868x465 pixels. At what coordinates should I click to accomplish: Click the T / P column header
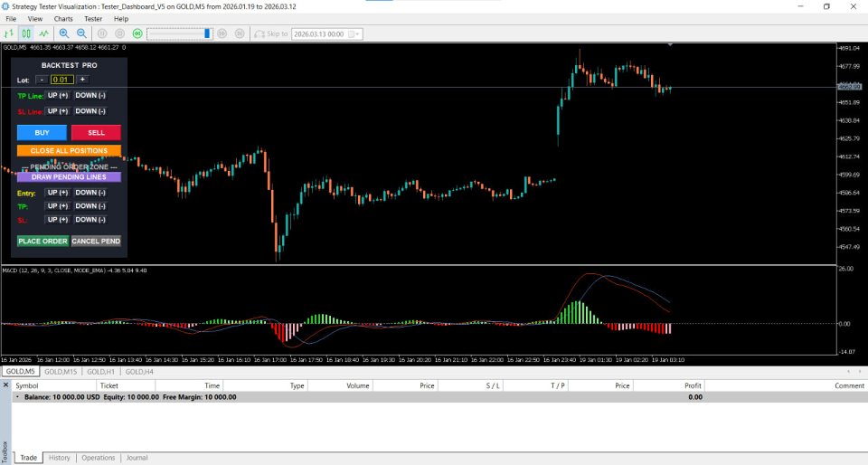point(535,385)
